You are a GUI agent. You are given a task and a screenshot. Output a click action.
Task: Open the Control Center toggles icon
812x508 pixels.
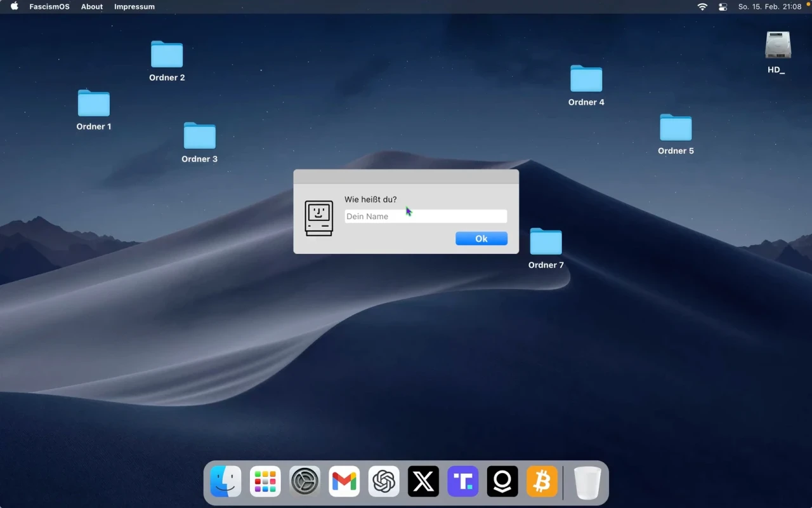click(723, 7)
